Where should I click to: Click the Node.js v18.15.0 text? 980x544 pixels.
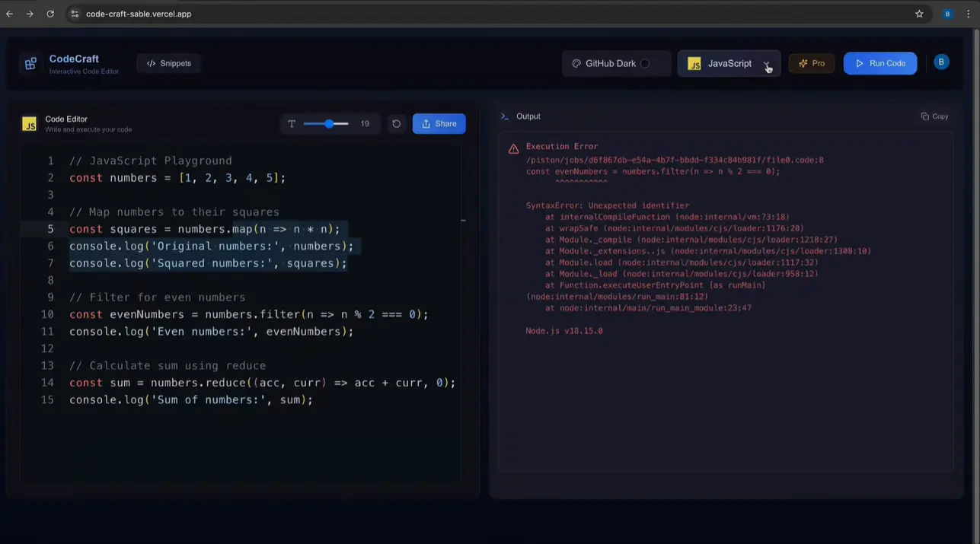[x=564, y=331]
